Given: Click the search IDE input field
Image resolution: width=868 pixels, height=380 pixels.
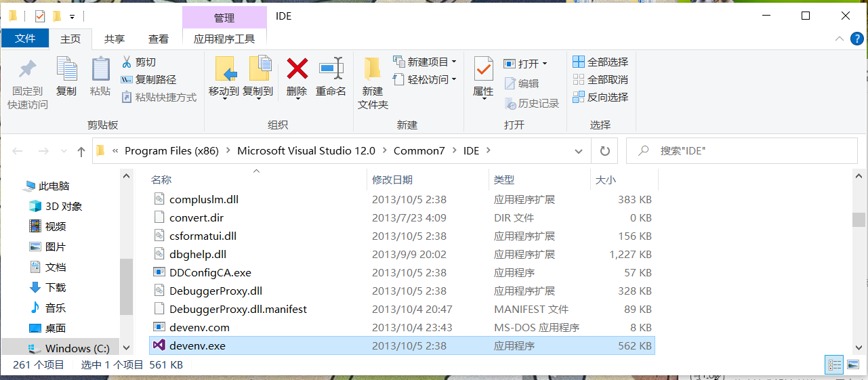Looking at the screenshot, I should (743, 151).
